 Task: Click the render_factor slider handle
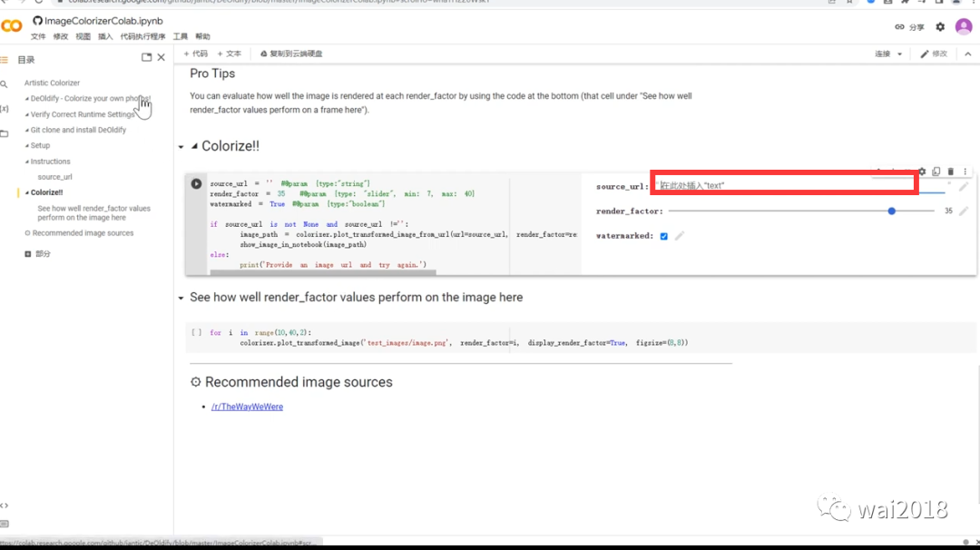892,211
